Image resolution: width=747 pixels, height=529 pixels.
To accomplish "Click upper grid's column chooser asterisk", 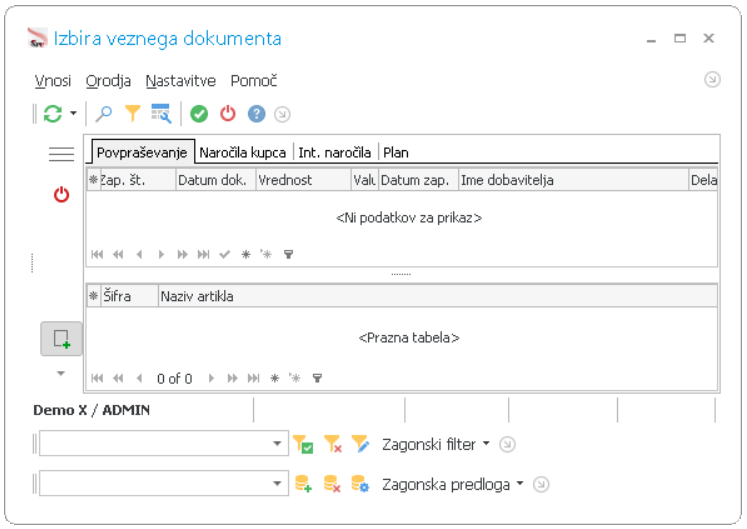I will [93, 180].
